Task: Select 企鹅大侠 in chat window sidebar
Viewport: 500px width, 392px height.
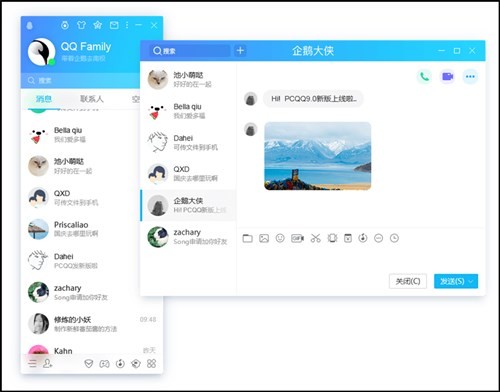Action: point(188,205)
